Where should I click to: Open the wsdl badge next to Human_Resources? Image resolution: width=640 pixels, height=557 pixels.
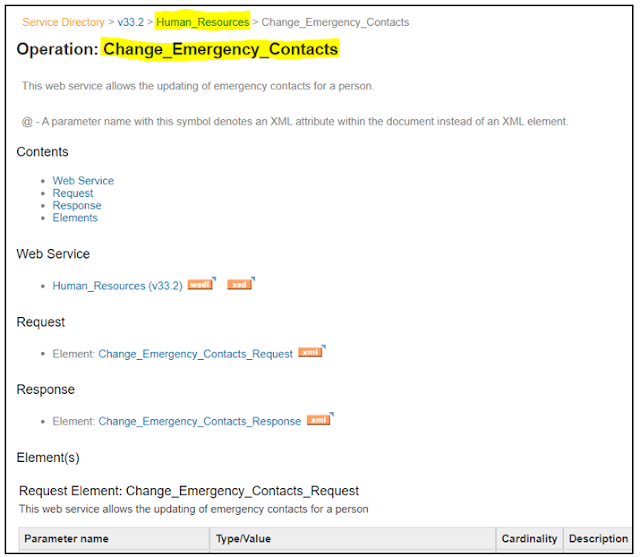coord(200,284)
